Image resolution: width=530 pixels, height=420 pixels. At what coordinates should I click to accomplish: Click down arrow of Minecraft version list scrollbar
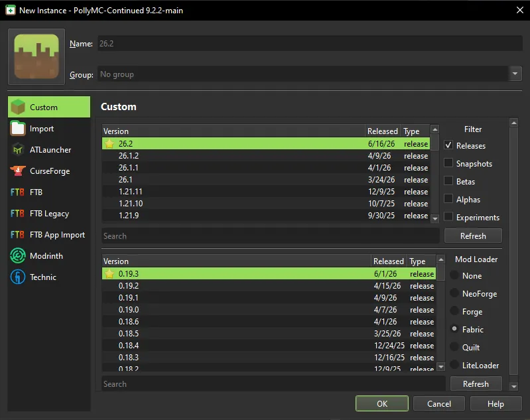pos(435,218)
